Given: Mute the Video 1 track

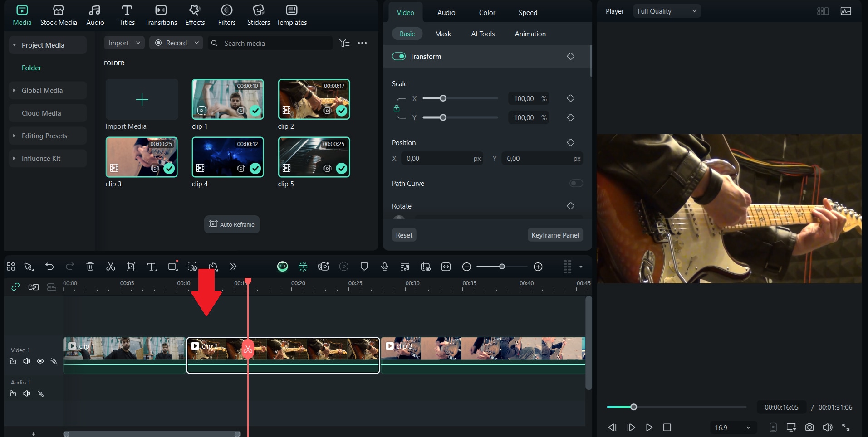Looking at the screenshot, I should [x=27, y=361].
